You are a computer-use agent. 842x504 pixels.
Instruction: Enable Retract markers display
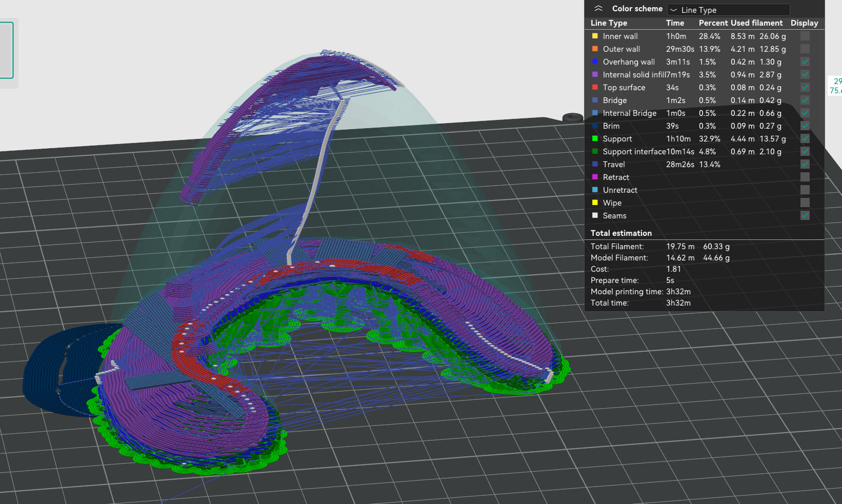click(805, 177)
